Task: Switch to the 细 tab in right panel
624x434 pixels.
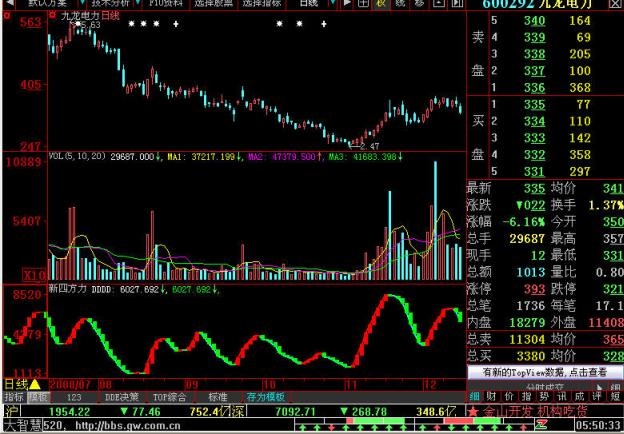Action: point(474,397)
